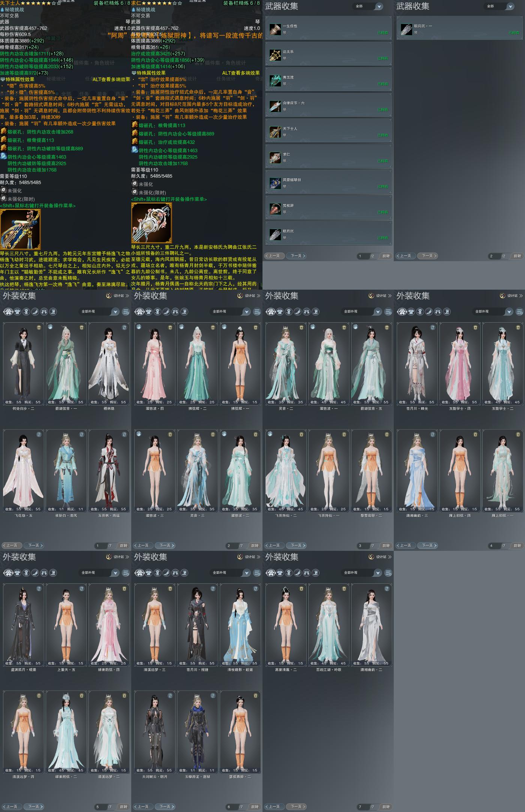Open list settings icon on outfit page 4 panel
This screenshot has height=812, width=525.
519,311
